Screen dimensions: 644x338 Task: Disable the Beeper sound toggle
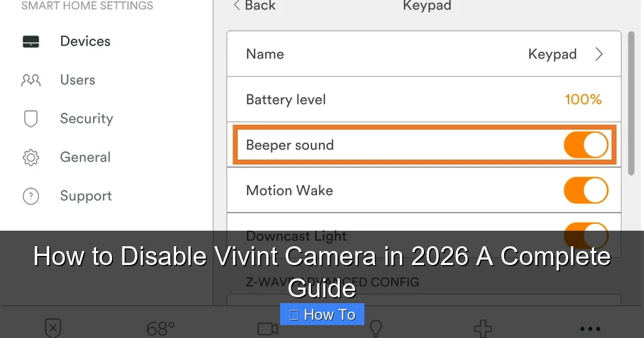[x=586, y=144]
